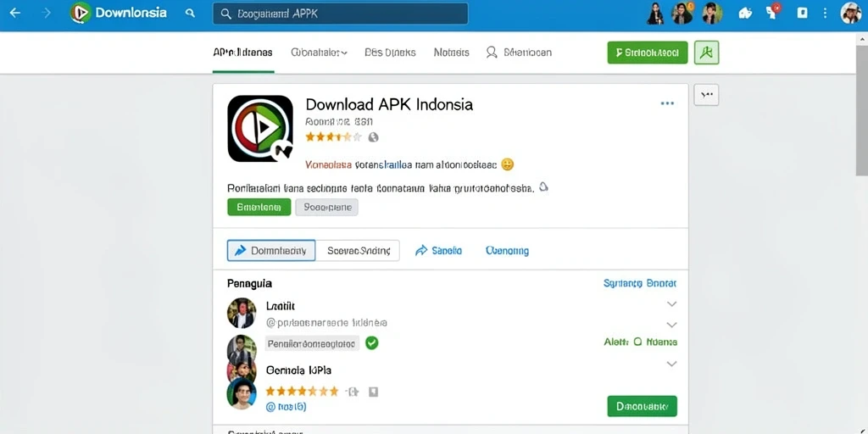This screenshot has height=434, width=868.
Task: Click the gray 'Penailerdomeegiatoo' tag
Action: pos(312,344)
